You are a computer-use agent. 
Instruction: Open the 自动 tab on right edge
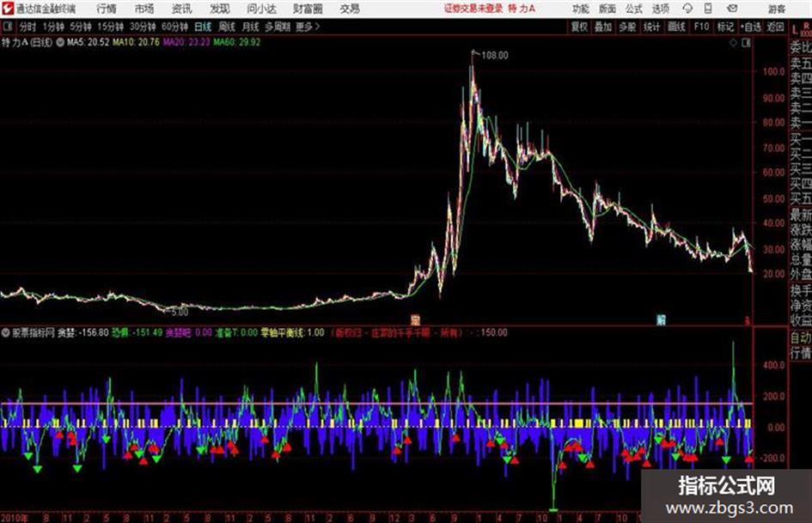(801, 338)
